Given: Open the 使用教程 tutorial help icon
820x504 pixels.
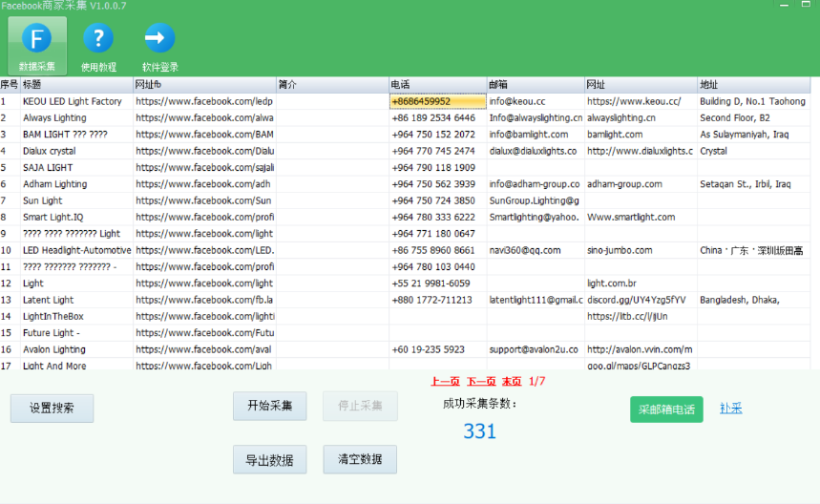Looking at the screenshot, I should pyautogui.click(x=98, y=46).
